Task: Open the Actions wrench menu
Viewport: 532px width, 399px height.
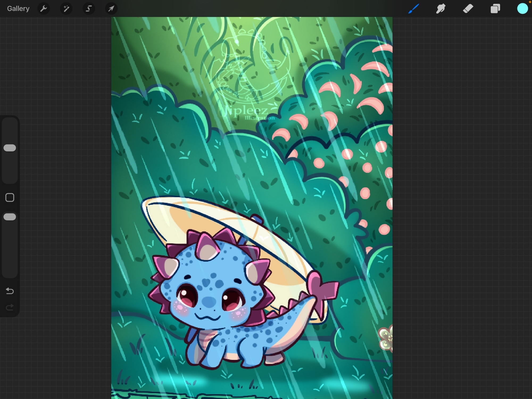Action: click(x=44, y=9)
